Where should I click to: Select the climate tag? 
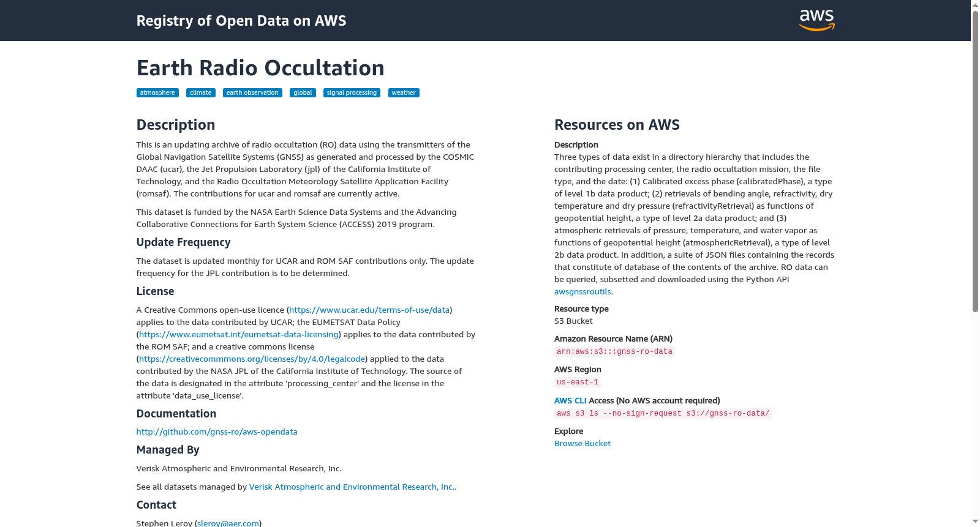pos(201,93)
